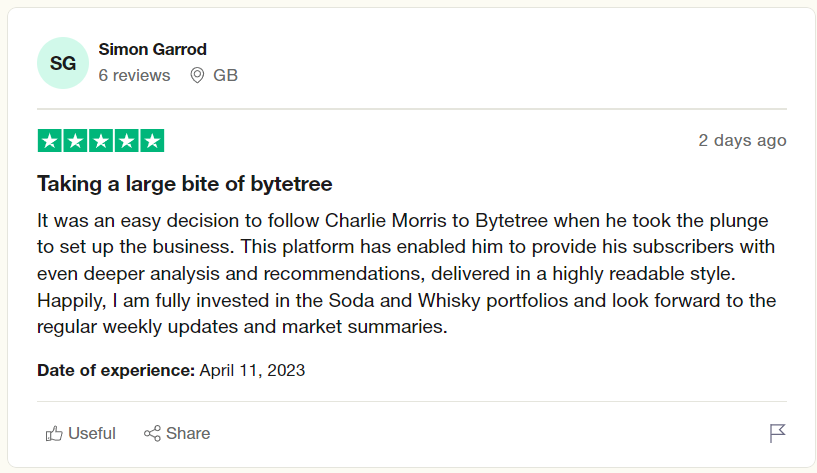Viewport: 817px width, 473px height.
Task: Click the fifth green star
Action: (152, 141)
